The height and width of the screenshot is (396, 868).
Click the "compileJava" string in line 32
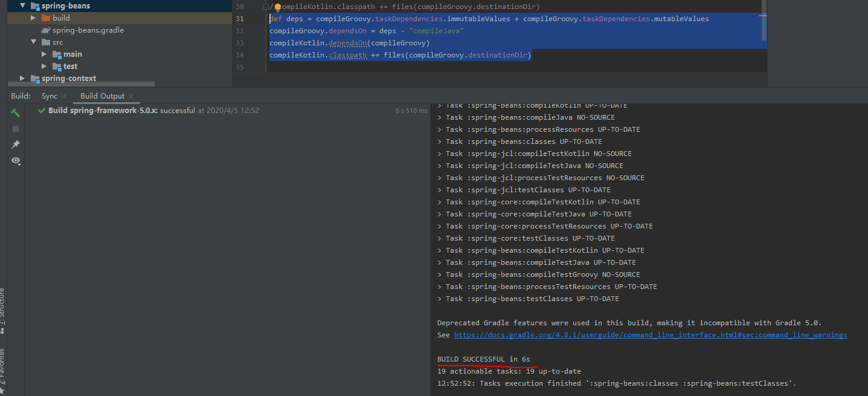click(x=436, y=31)
